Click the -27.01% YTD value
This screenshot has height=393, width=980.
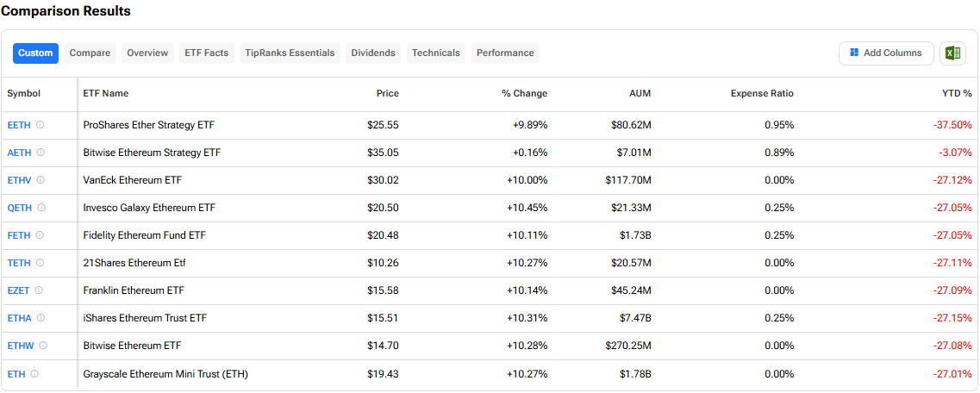(952, 374)
